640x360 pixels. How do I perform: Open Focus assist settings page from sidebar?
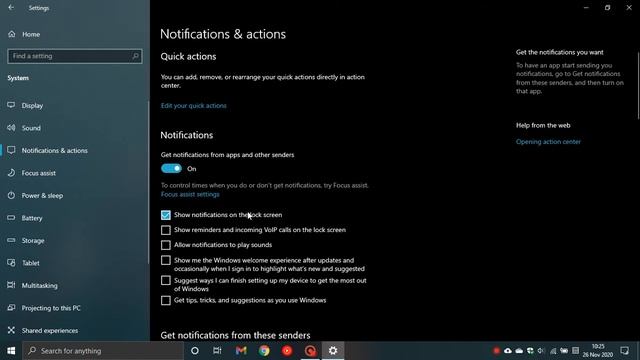pyautogui.click(x=75, y=173)
